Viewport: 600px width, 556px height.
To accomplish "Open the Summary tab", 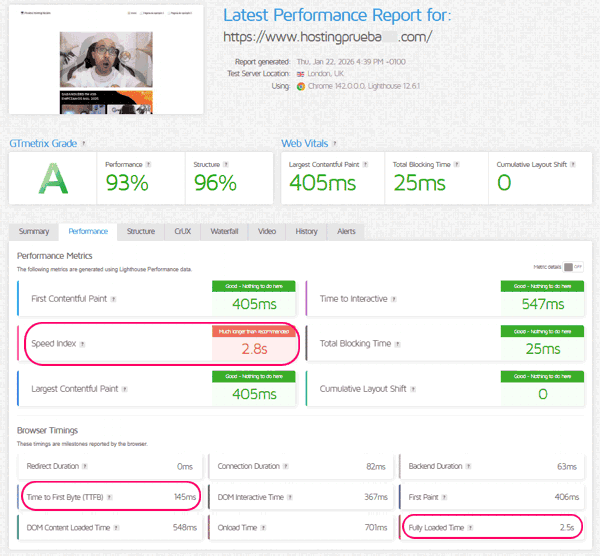I will (33, 231).
